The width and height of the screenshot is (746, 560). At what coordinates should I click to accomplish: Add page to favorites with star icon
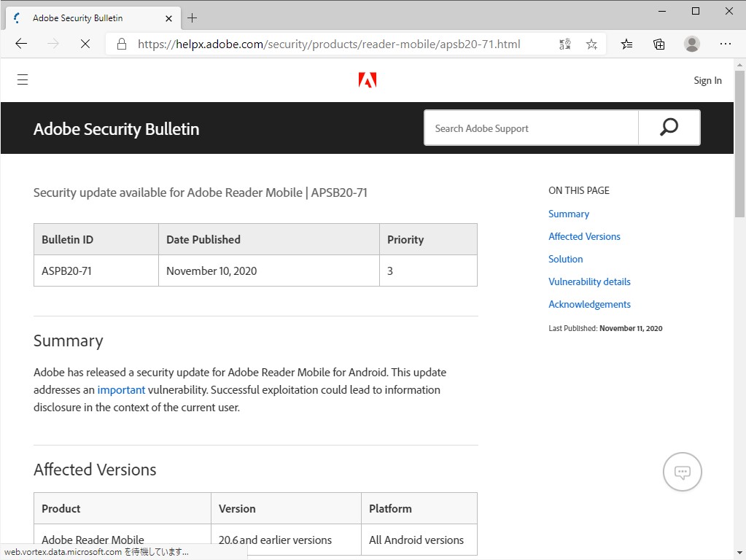coord(591,44)
